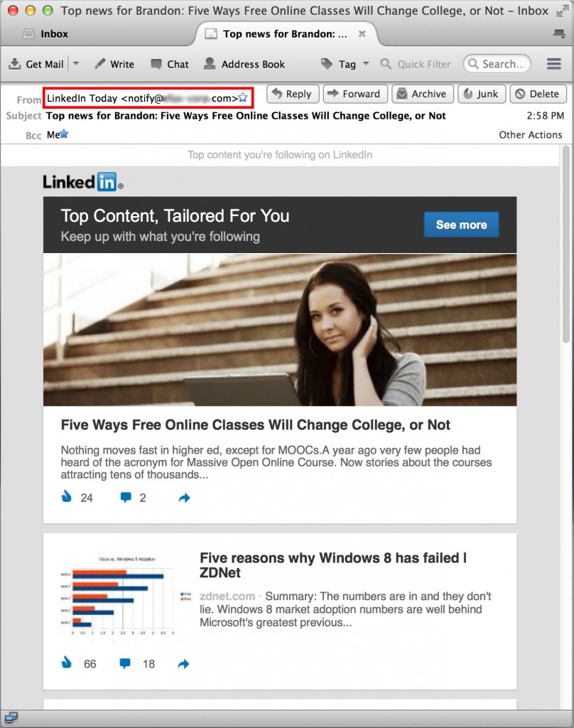
Task: Click the Tag button
Action: (x=339, y=64)
